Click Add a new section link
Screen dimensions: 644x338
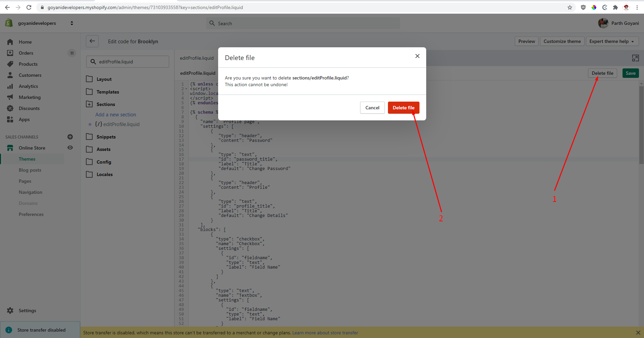115,115
